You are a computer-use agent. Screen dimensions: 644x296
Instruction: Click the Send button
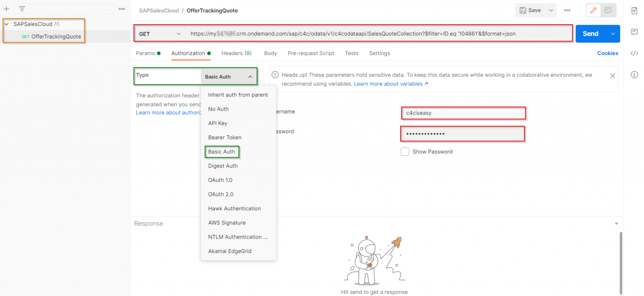click(x=590, y=33)
